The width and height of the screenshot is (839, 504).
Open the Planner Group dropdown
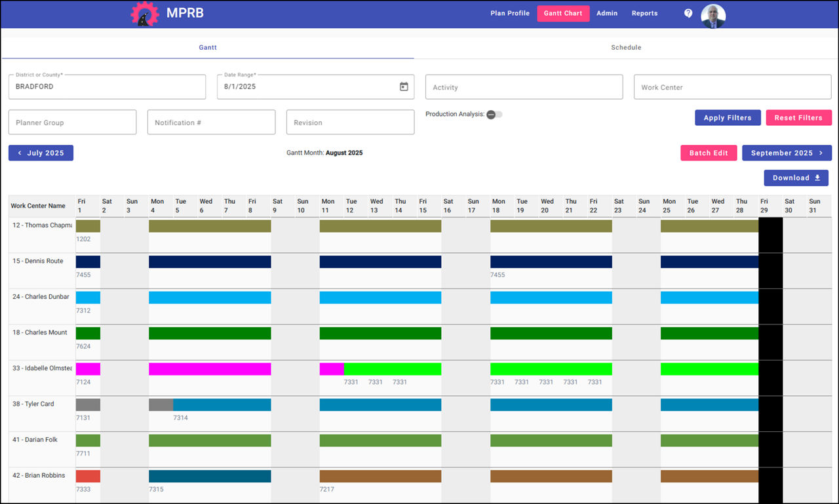[72, 122]
